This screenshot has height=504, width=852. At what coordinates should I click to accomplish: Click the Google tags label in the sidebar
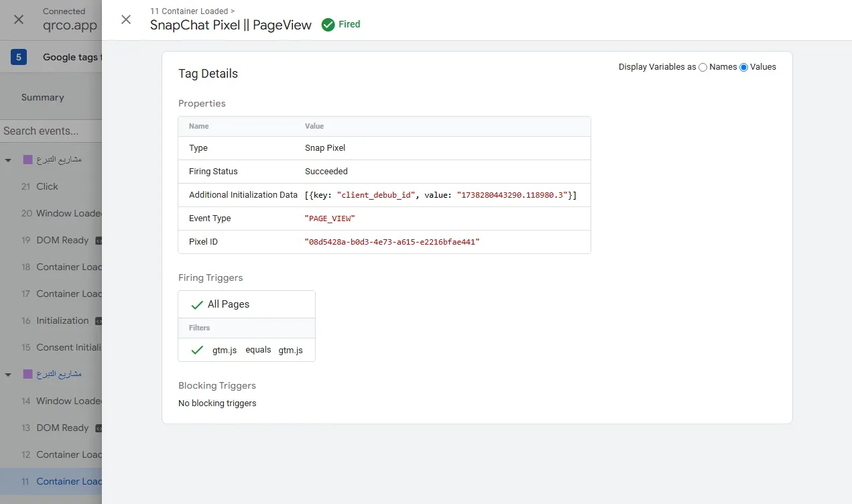click(x=72, y=57)
